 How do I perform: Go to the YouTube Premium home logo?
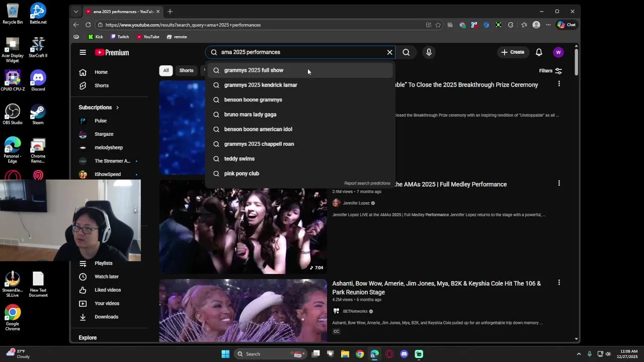(112, 52)
